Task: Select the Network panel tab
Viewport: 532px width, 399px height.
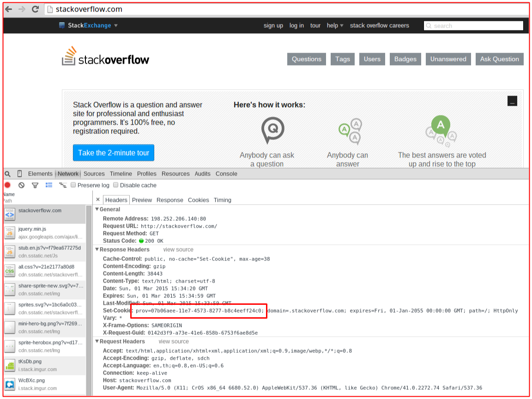Action: (x=68, y=174)
